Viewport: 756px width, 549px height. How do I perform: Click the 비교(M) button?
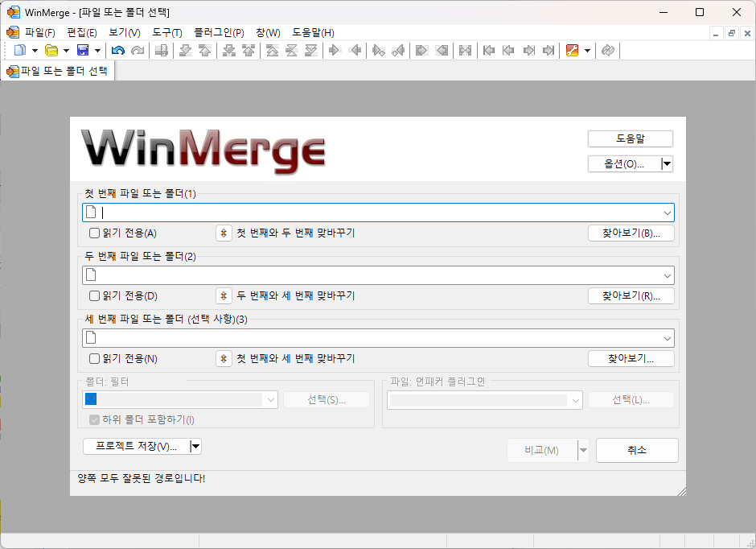[542, 450]
